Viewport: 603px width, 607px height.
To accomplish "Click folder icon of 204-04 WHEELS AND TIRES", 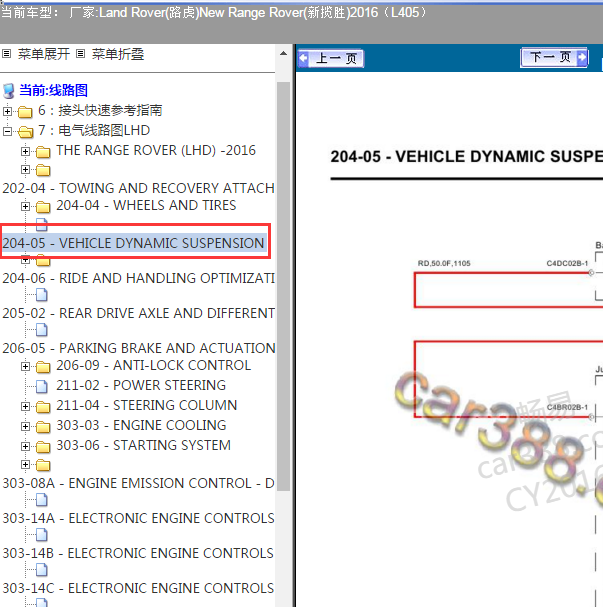I will pyautogui.click(x=43, y=207).
